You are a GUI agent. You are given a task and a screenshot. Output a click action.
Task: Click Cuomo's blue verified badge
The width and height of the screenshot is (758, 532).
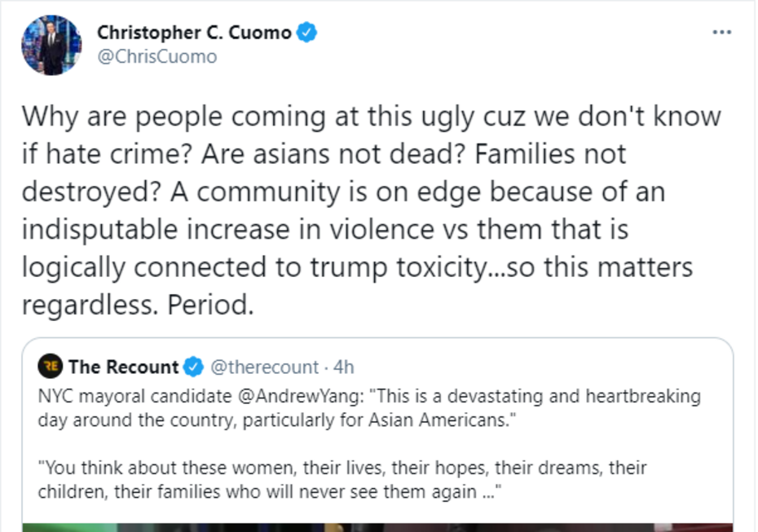tap(307, 33)
